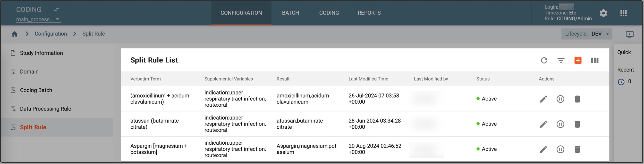This screenshot has height=164, width=644.
Task: Click the Split Rule breadcrumb text
Action: 94,34
